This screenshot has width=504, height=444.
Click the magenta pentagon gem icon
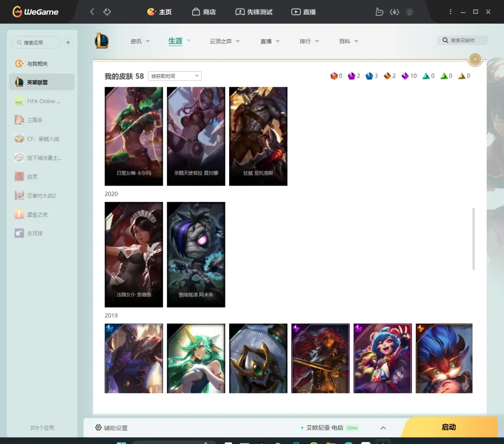[x=351, y=76]
